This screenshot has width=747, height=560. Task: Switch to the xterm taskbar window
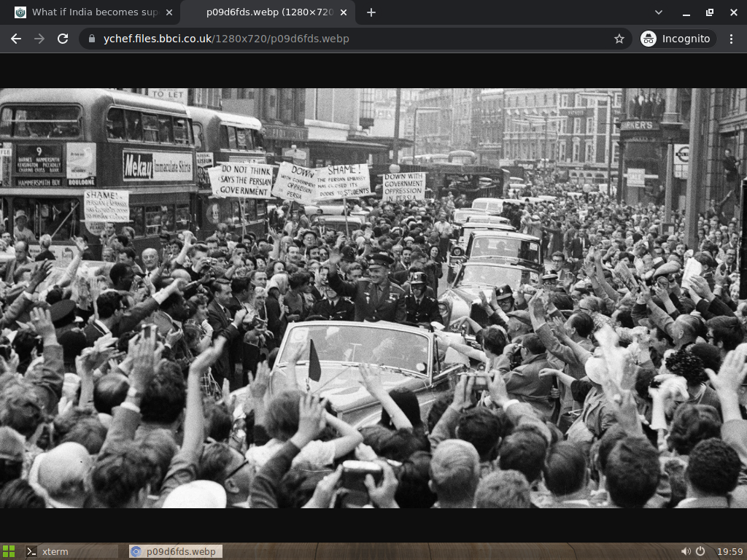coord(71,551)
